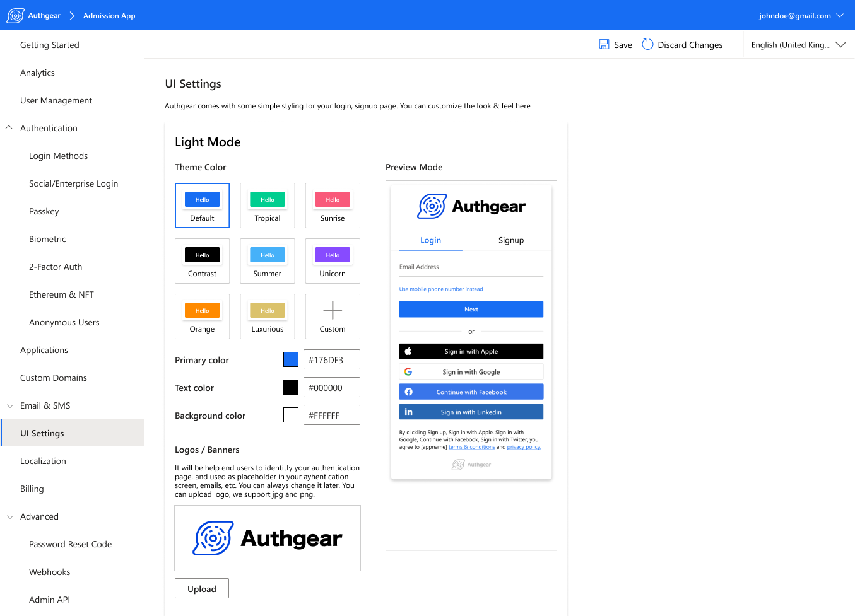Select the Tropical theme color
The width and height of the screenshot is (855, 616).
point(268,205)
